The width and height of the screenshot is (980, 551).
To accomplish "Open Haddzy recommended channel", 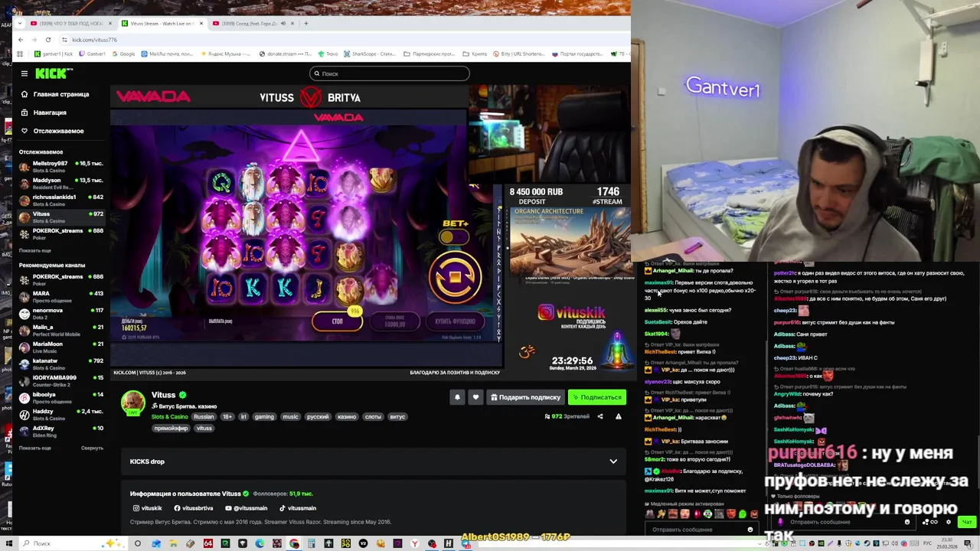I will [61, 414].
